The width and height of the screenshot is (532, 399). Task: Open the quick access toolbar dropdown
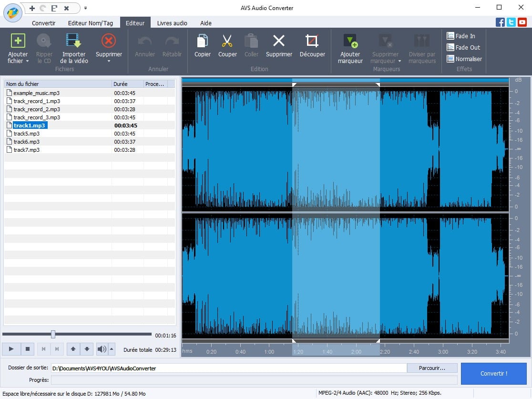(85, 8)
